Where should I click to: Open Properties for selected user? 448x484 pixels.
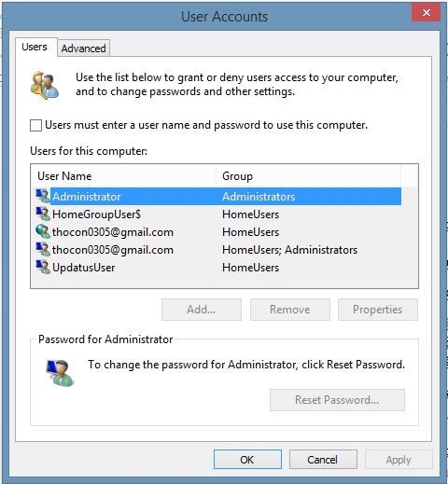coord(378,310)
